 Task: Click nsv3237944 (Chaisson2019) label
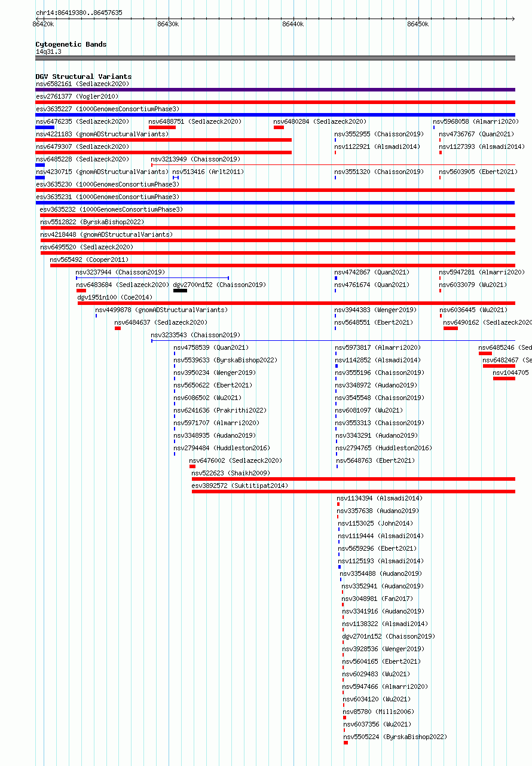point(120,272)
